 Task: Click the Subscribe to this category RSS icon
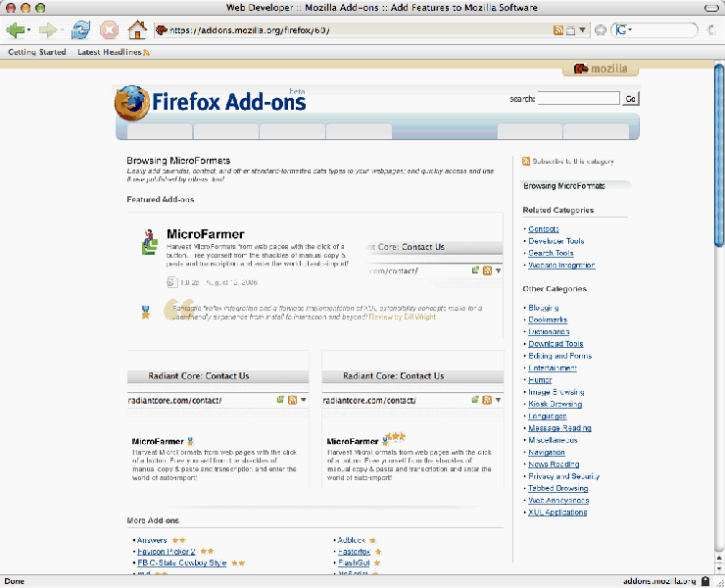point(526,161)
